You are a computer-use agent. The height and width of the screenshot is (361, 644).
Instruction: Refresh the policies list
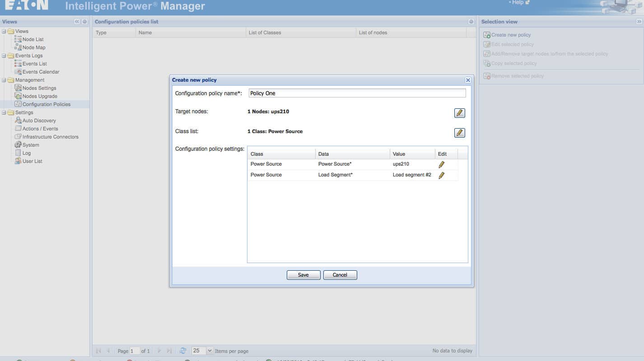pos(183,351)
